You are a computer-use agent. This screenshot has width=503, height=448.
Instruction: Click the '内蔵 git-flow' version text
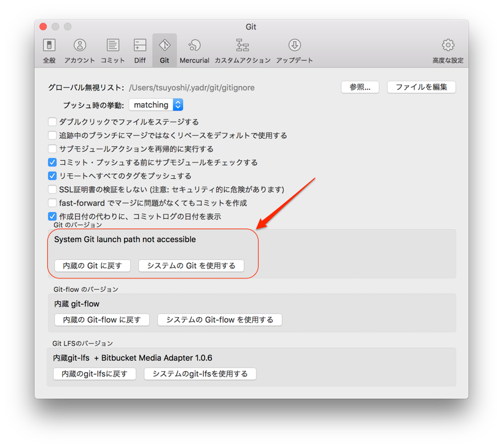pos(77,304)
